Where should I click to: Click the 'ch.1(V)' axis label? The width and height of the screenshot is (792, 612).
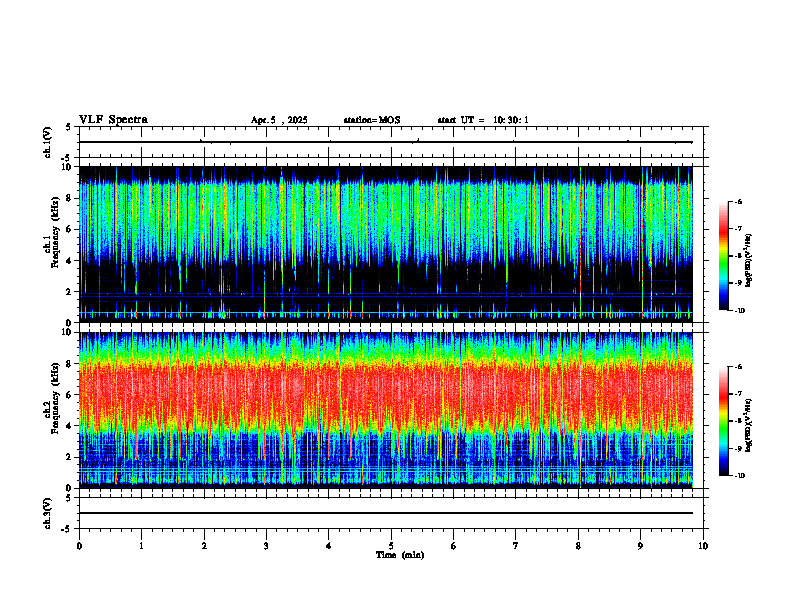48,142
